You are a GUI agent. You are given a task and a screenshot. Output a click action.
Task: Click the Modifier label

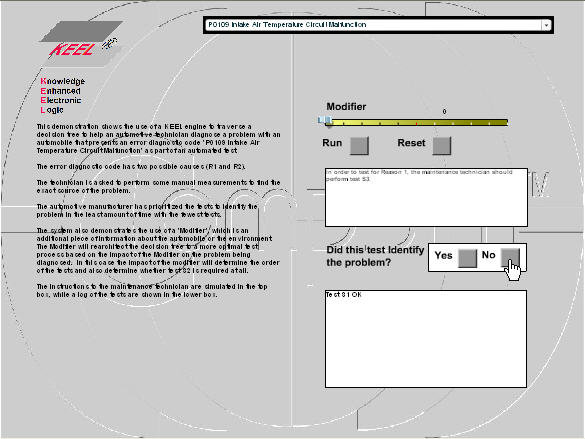pyautogui.click(x=346, y=107)
